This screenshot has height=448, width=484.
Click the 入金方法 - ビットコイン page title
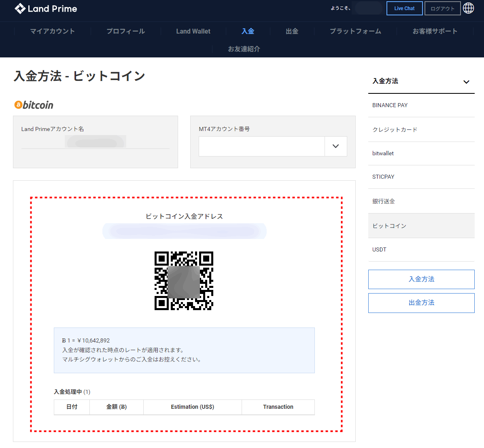(79, 76)
